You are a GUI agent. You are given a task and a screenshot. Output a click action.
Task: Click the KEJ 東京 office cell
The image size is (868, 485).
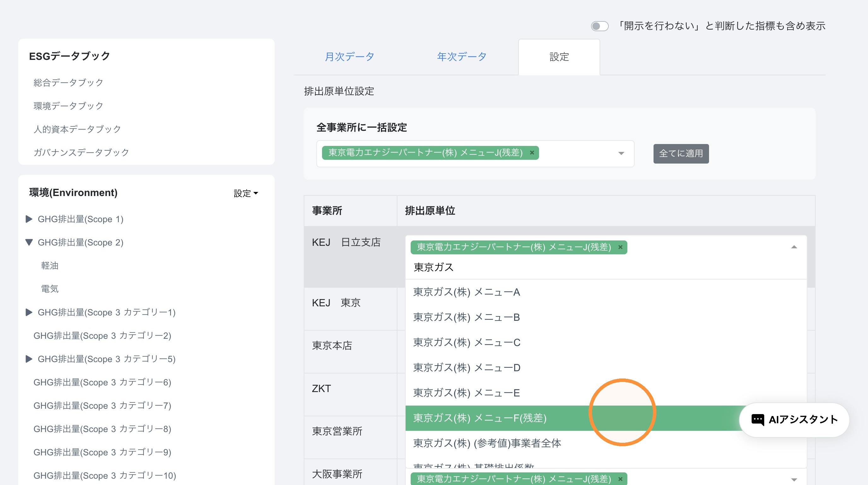350,309
